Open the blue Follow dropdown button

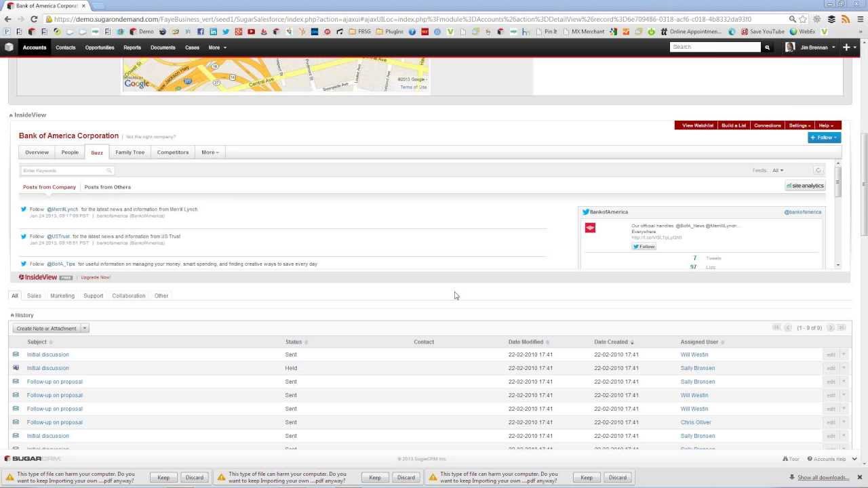824,138
